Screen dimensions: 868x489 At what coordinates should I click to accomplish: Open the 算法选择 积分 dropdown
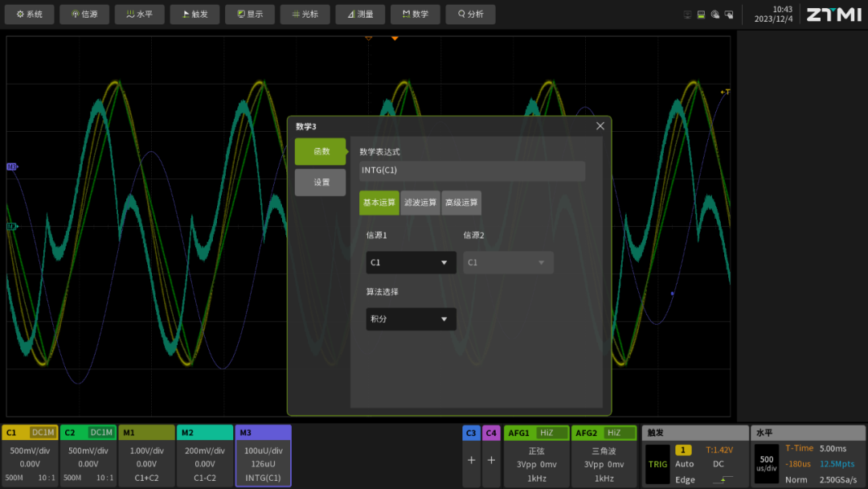(x=411, y=319)
